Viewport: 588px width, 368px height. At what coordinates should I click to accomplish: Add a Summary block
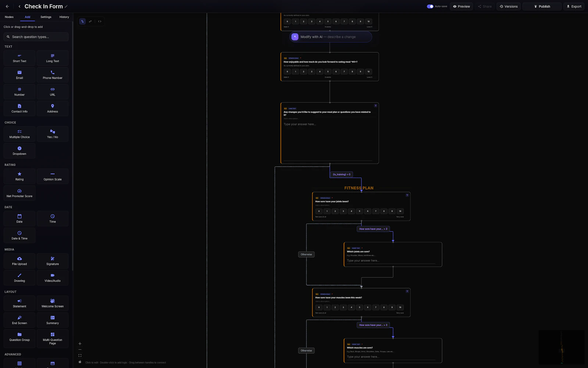(x=53, y=320)
